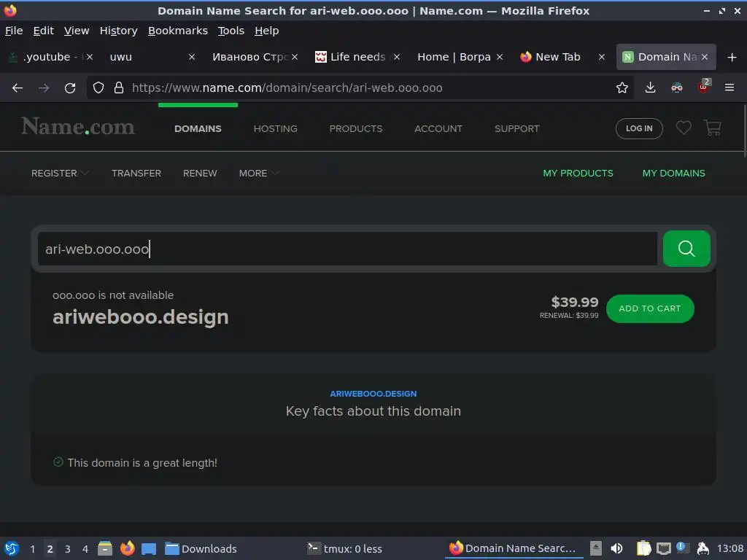Switch to workspace 3 in taskbar
Screen dimensions: 747x560
68,549
